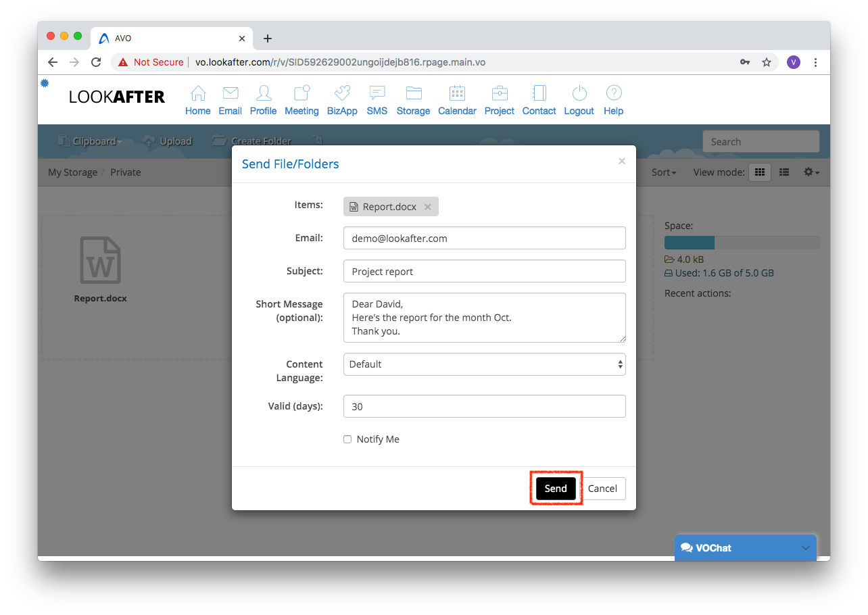Switch to grid view mode
The width and height of the screenshot is (868, 615).
[x=759, y=172]
